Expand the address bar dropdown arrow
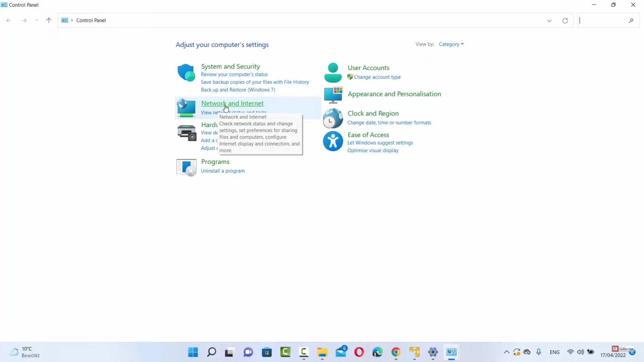 549,20
